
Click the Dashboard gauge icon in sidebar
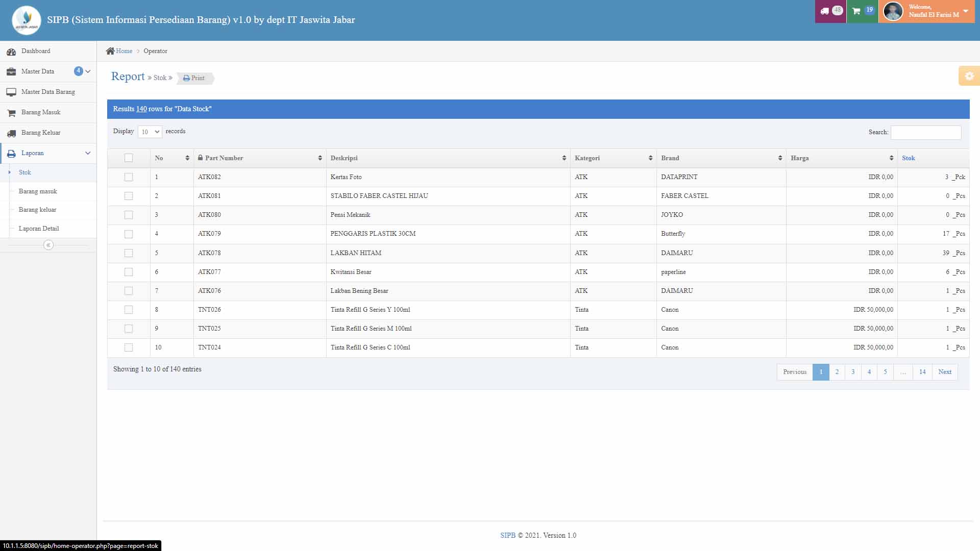coord(11,52)
